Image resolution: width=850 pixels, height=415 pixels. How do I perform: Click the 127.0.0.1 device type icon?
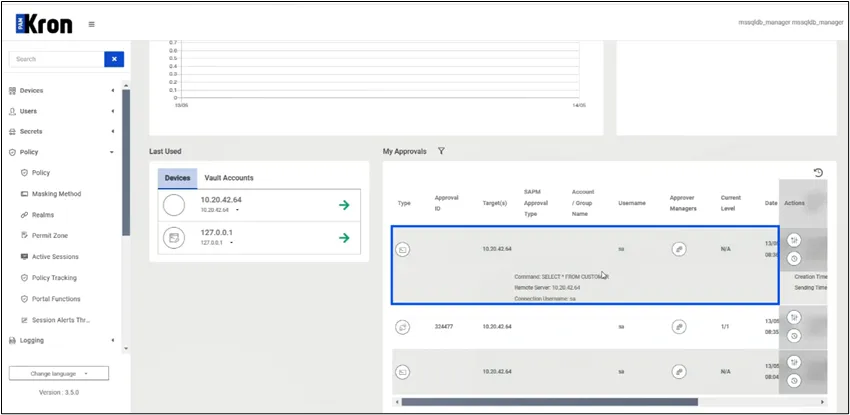point(173,238)
